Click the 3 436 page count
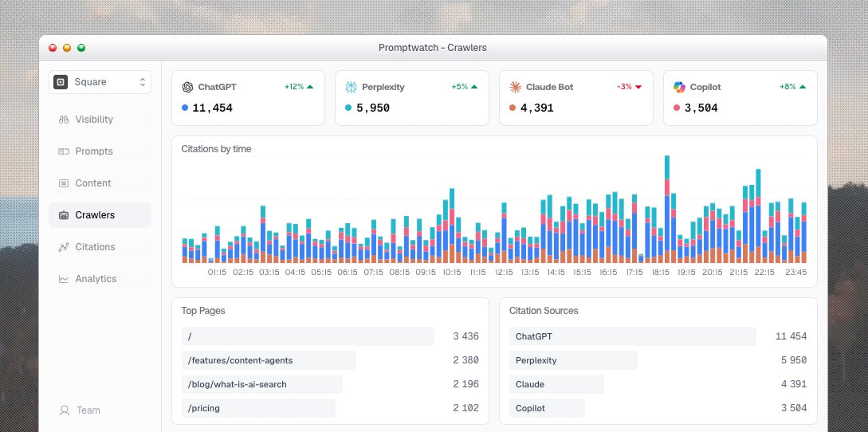This screenshot has width=868, height=432. click(465, 336)
